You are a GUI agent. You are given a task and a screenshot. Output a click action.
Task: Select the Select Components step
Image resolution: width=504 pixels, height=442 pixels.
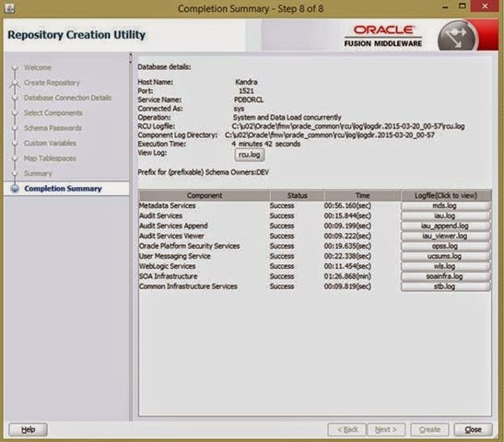(x=53, y=113)
